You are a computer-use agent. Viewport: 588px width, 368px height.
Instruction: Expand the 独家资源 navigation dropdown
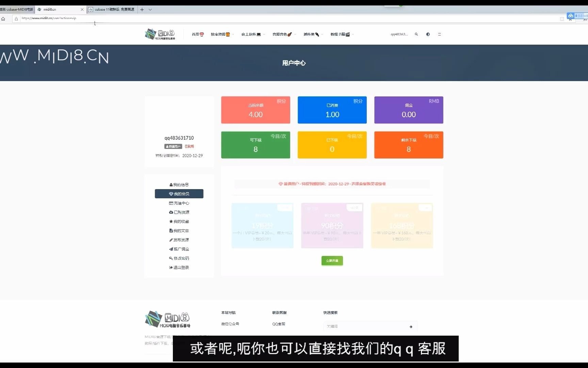click(222, 34)
